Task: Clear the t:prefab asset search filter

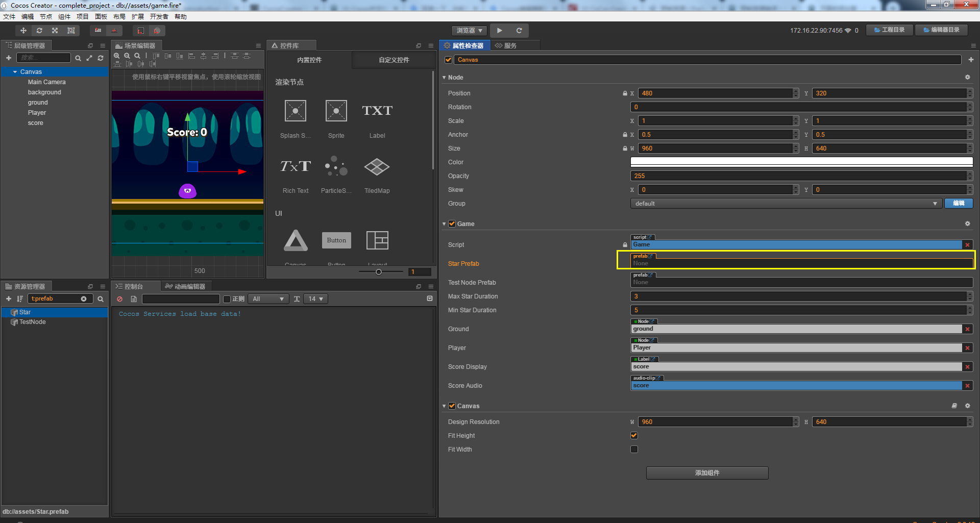Action: tap(84, 299)
